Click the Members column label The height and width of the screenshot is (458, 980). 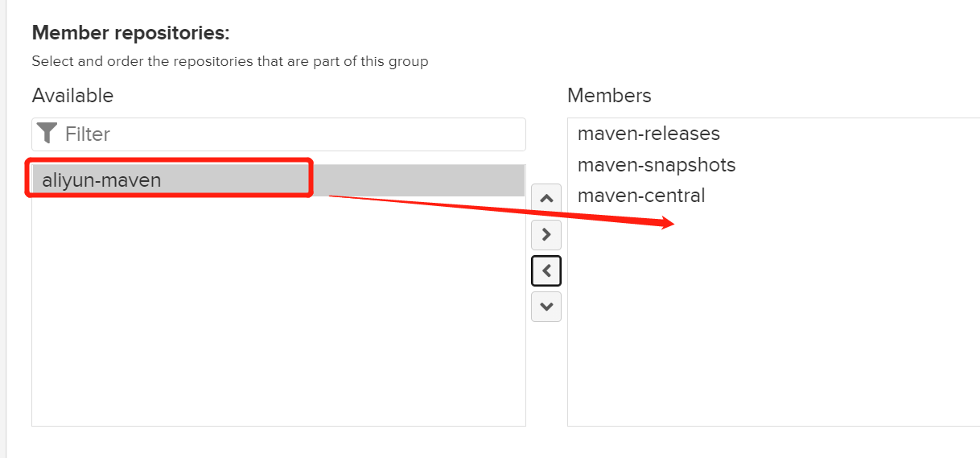pos(609,95)
